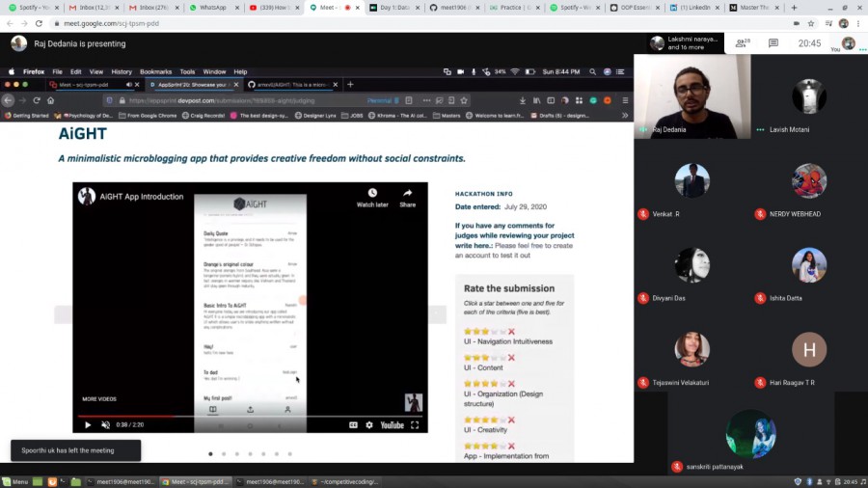Open the meeting chat panel
The image size is (868, 488).
[x=773, y=43]
